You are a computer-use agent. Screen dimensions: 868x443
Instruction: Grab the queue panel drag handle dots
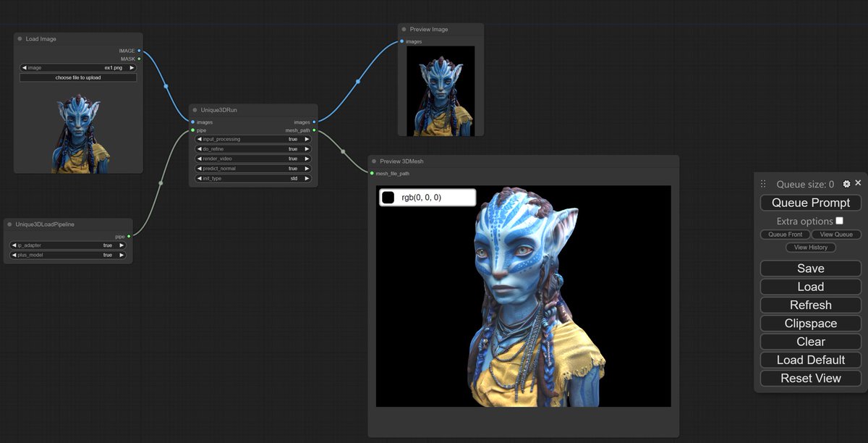click(x=762, y=184)
